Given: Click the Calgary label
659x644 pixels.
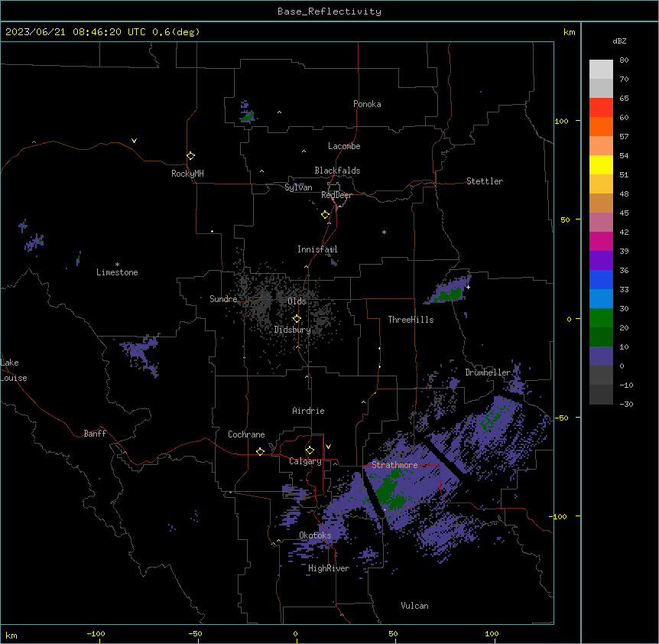Looking at the screenshot, I should [305, 461].
